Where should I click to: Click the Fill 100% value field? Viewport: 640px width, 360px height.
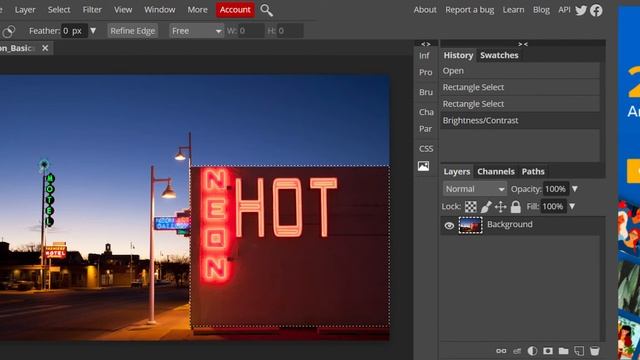coord(553,207)
